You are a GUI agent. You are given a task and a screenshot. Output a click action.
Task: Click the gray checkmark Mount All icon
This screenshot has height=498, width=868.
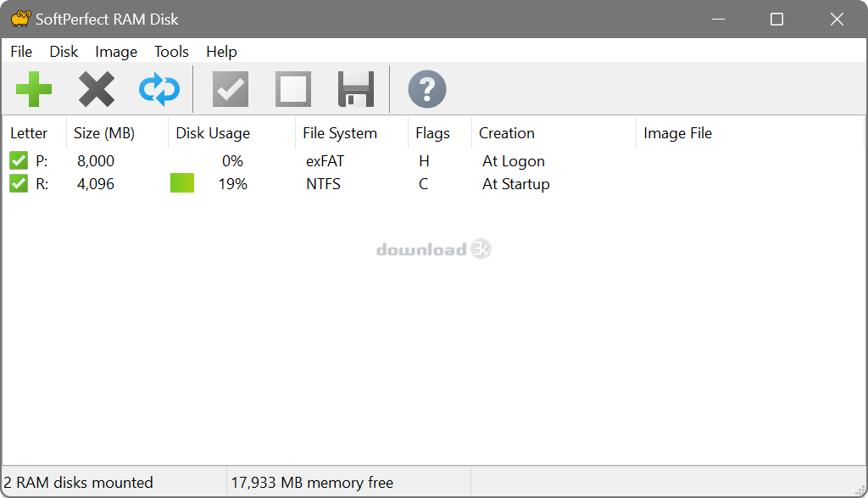pyautogui.click(x=231, y=88)
